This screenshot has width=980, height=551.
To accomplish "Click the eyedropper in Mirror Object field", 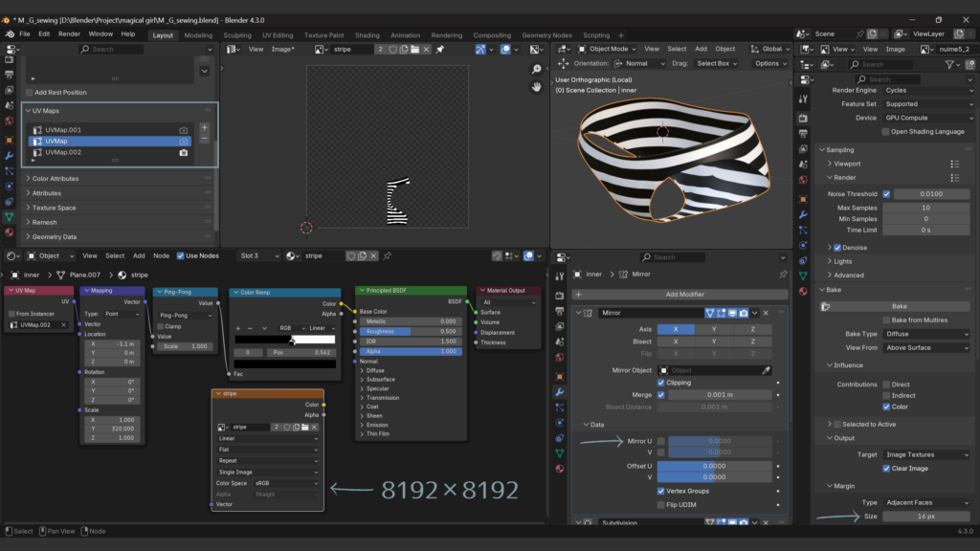I will (x=766, y=370).
